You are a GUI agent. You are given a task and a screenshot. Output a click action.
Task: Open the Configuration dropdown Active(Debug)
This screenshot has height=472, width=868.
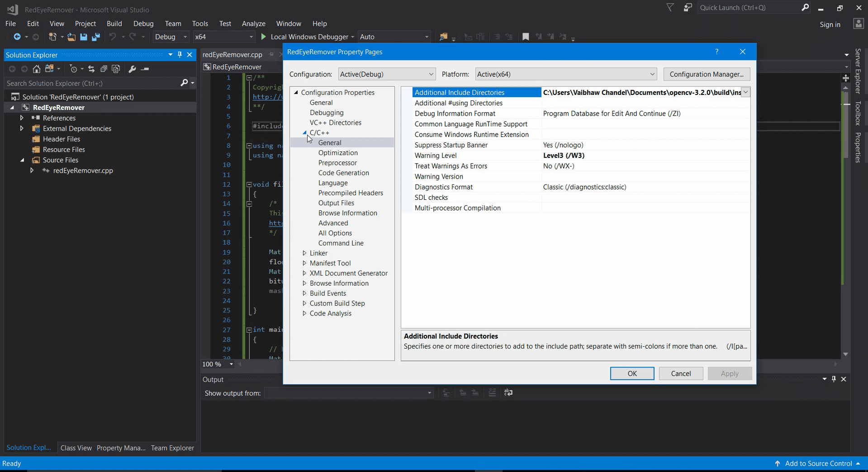click(387, 74)
